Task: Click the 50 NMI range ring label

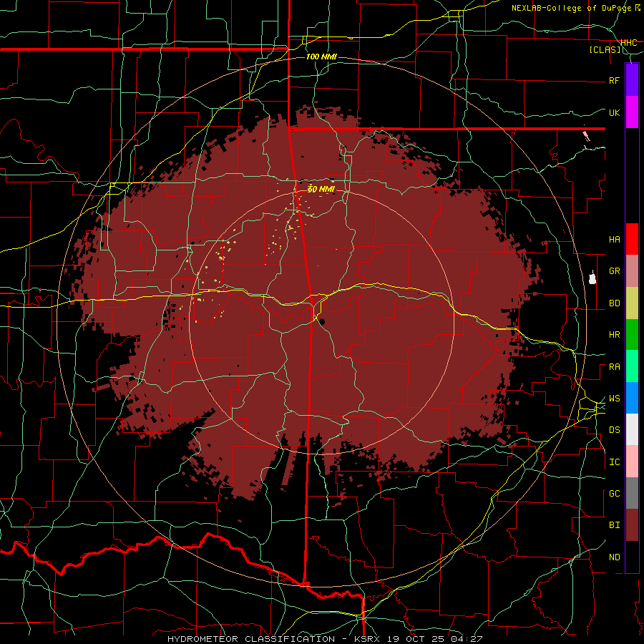Action: [321, 189]
